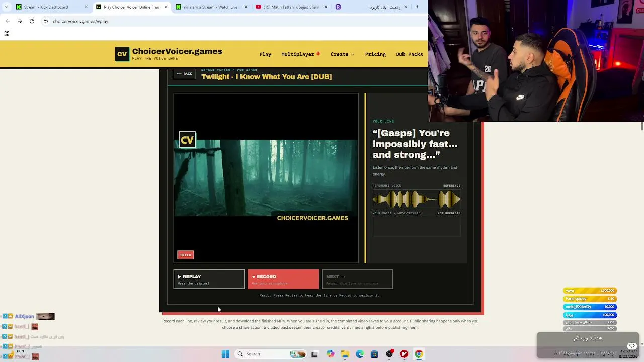Open Microsoft Edge from the taskbar
Screen dimensions: 644x362
[x=360, y=354]
